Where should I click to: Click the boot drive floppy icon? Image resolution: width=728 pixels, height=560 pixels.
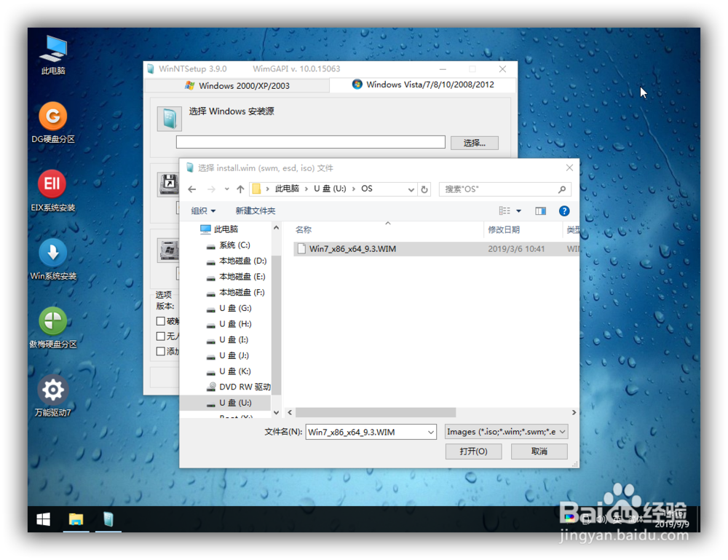pos(168,184)
